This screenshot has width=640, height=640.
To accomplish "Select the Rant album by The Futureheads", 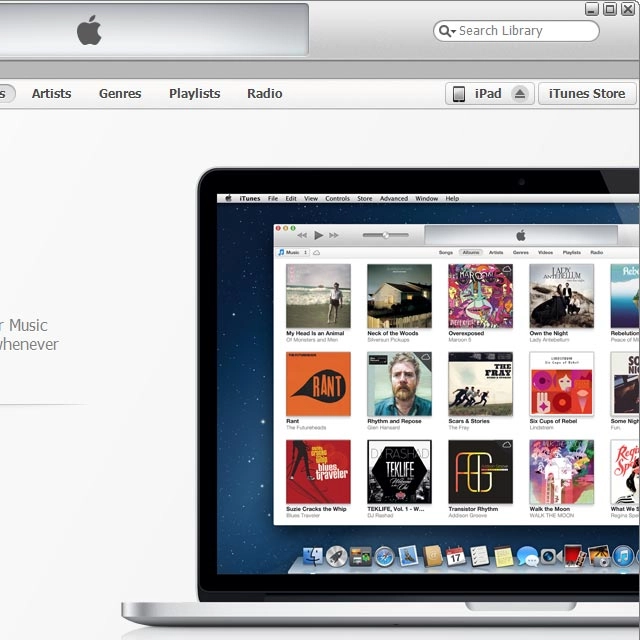I will pos(318,384).
